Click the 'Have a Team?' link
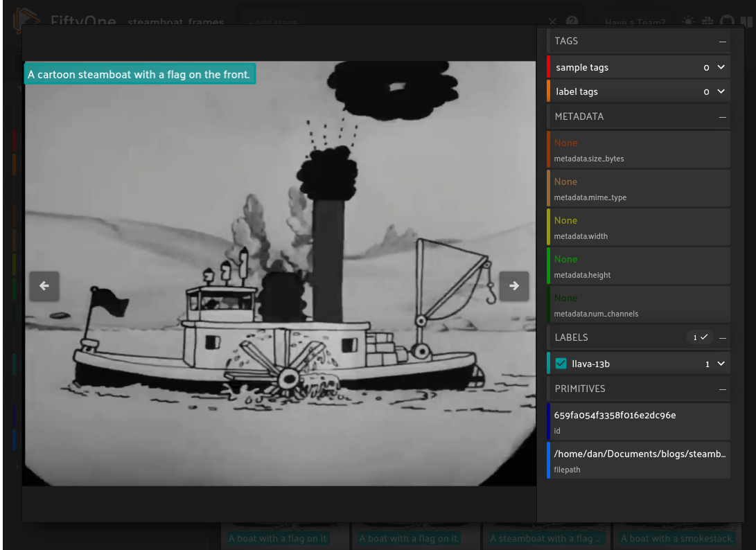This screenshot has width=756, height=550. [635, 21]
